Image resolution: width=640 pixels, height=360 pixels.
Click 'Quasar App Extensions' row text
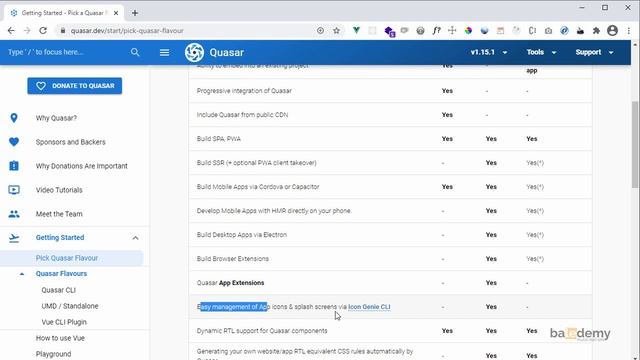pos(230,283)
